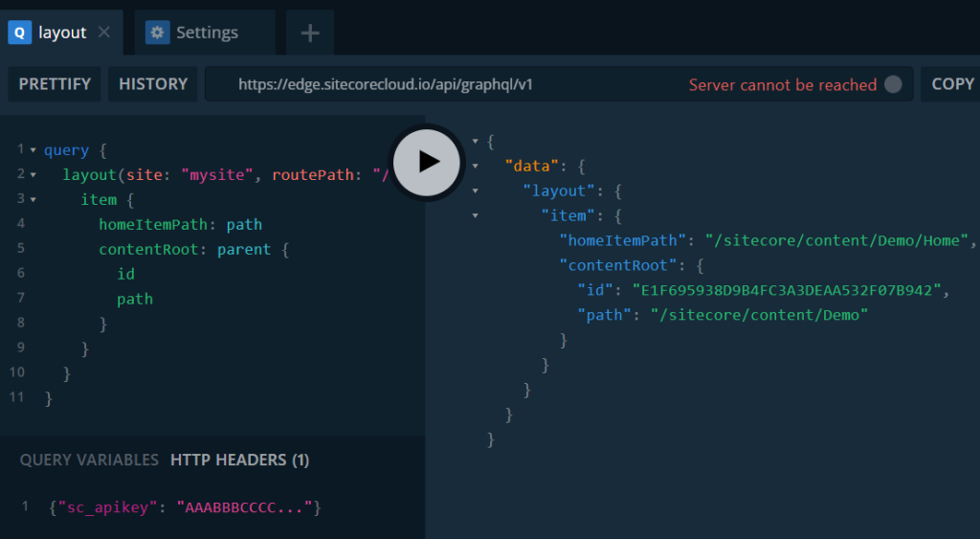This screenshot has height=539, width=980.
Task: Click the 'id' field on line 6
Action: click(125, 274)
